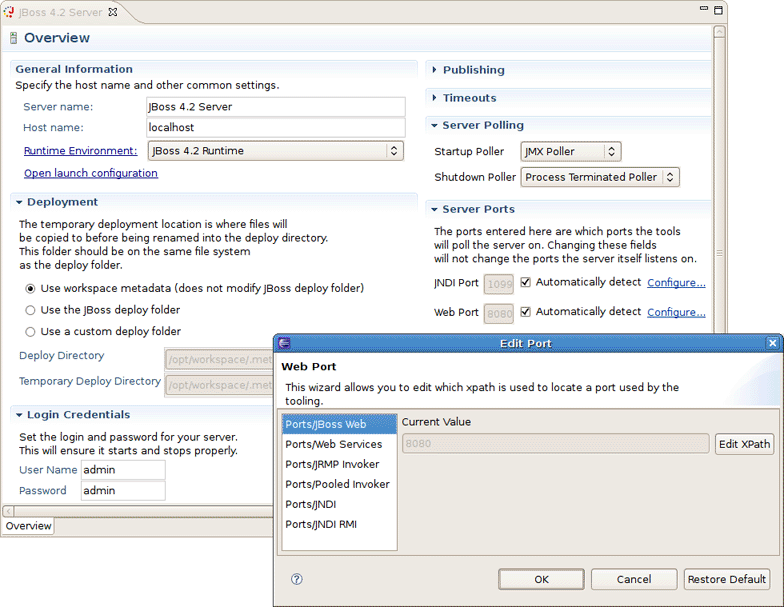
Task: Click the Server name input field
Action: 275,107
